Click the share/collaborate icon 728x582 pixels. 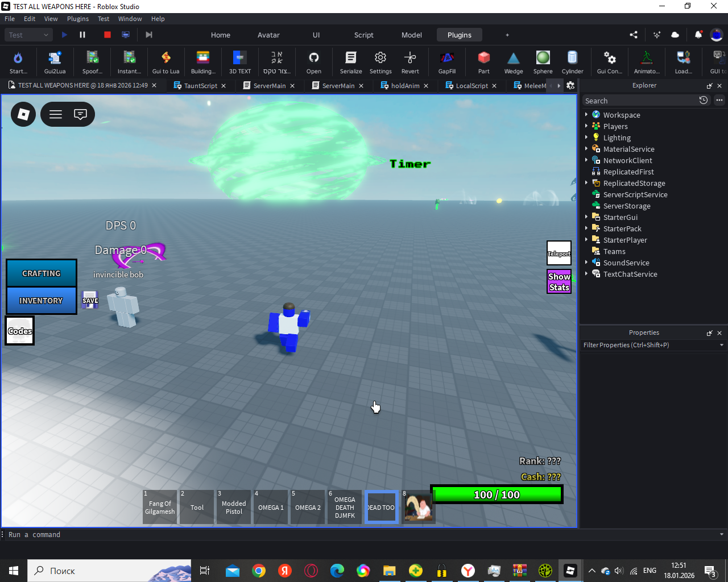click(634, 35)
